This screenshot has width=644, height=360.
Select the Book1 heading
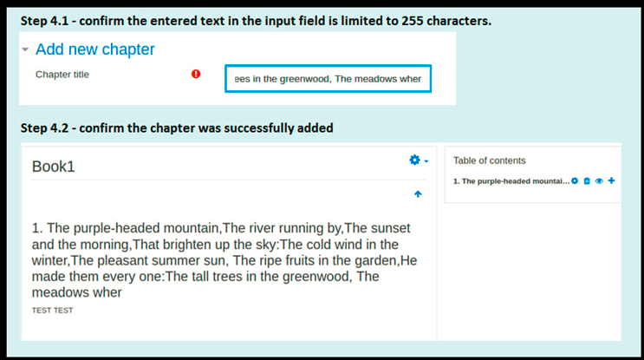pyautogui.click(x=54, y=167)
